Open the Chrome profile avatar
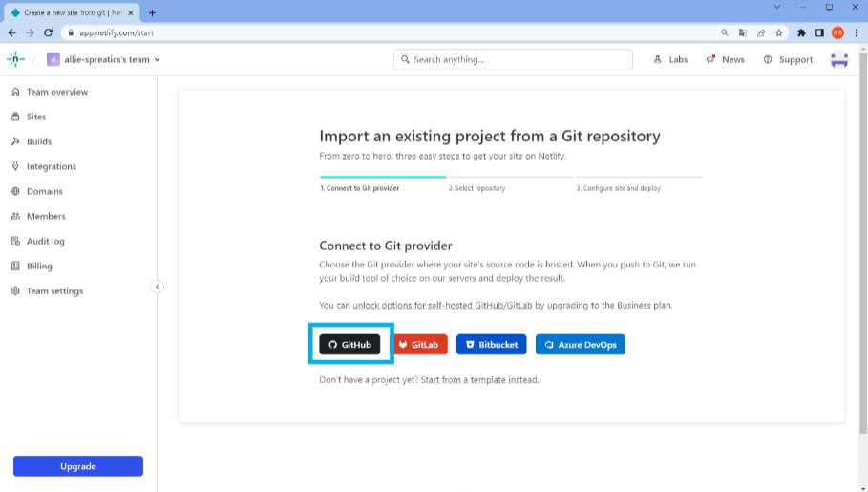This screenshot has width=868, height=492. 837,32
